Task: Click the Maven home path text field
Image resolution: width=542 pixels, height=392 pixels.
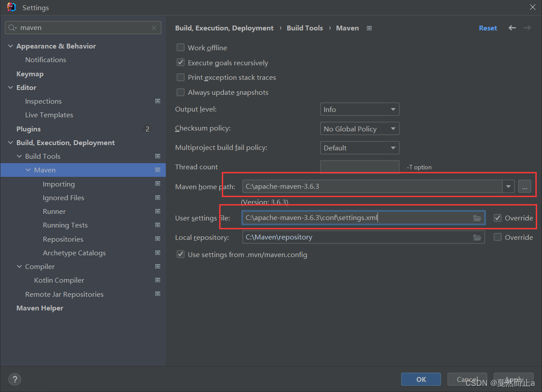Action: 373,187
